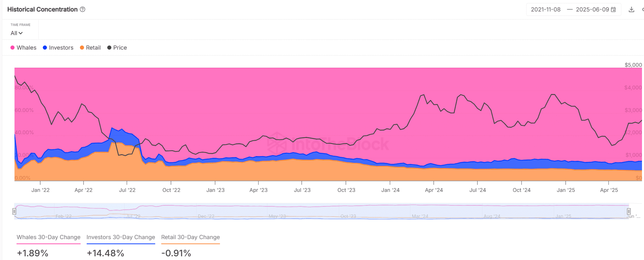
Task: Click the orange Retail legend dot
Action: 82,48
